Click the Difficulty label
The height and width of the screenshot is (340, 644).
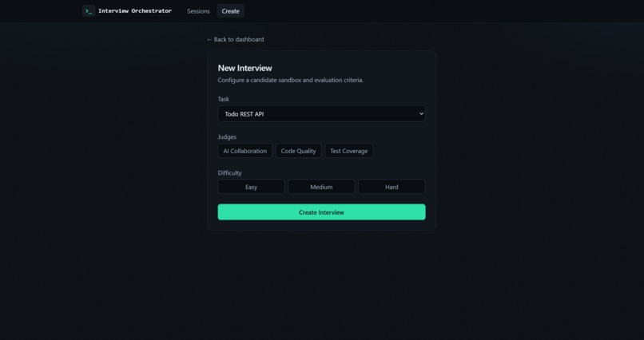[229, 173]
